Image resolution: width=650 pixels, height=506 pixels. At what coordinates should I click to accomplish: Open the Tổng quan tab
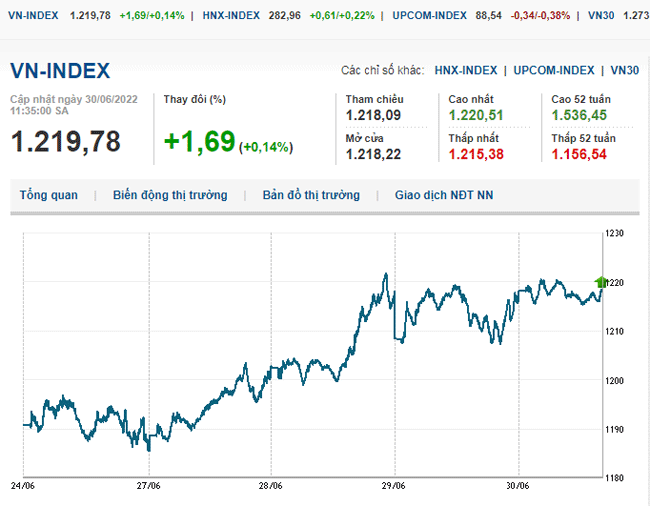48,195
